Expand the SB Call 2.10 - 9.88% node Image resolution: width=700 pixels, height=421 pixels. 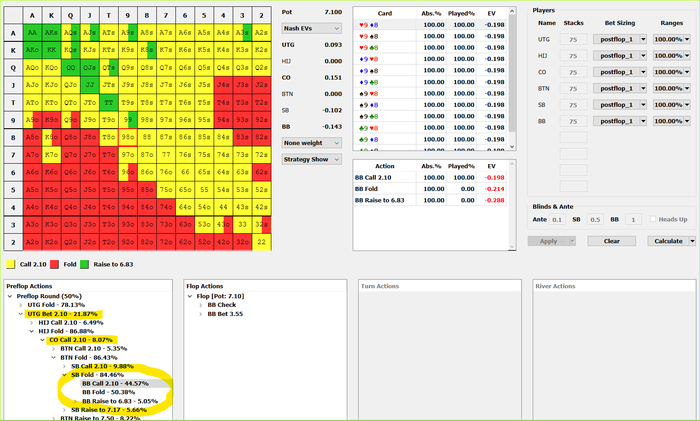coord(64,366)
